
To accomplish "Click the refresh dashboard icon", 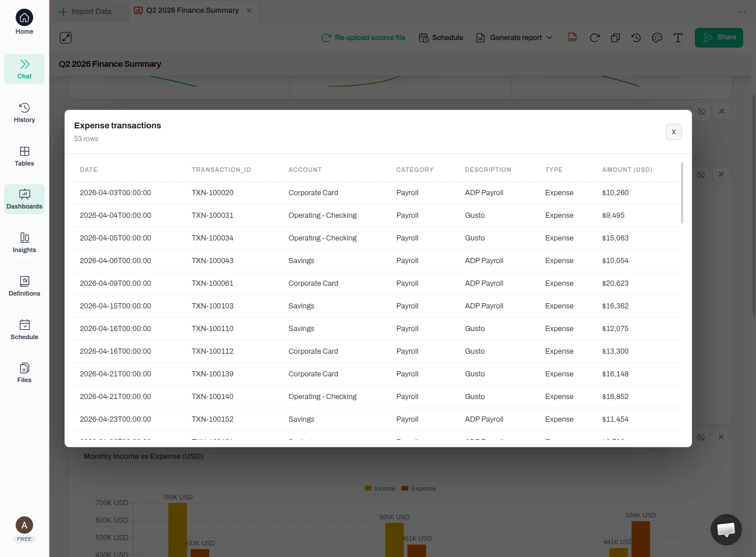I will click(594, 38).
